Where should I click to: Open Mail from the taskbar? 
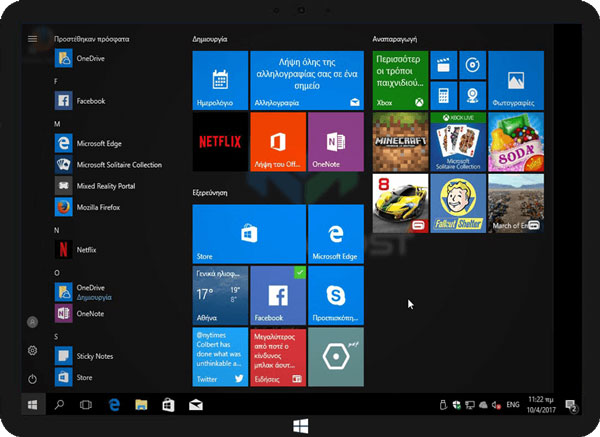click(x=196, y=405)
